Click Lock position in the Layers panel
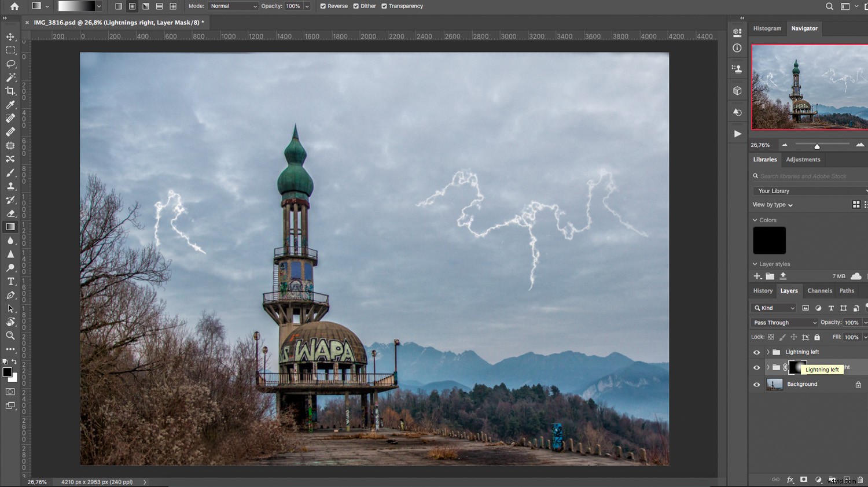This screenshot has height=487, width=868. [795, 337]
